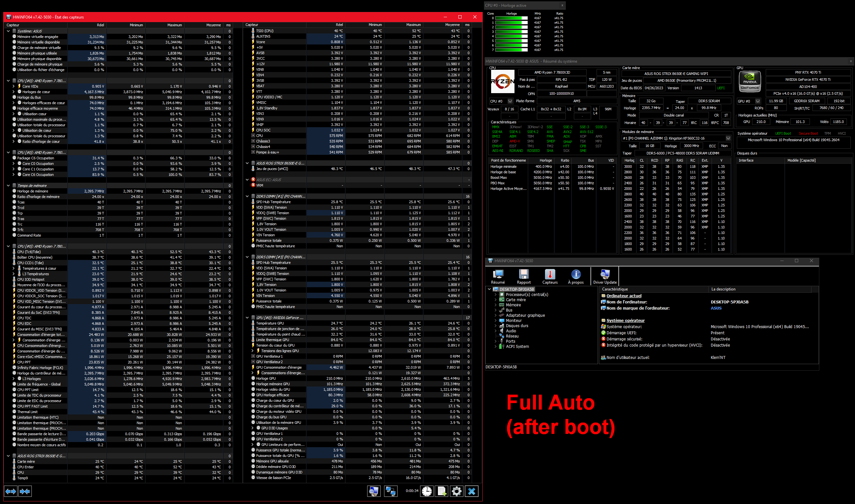This screenshot has height=504, width=855.
Task: Click the Interface column header in Disques durs
Action: click(x=761, y=160)
